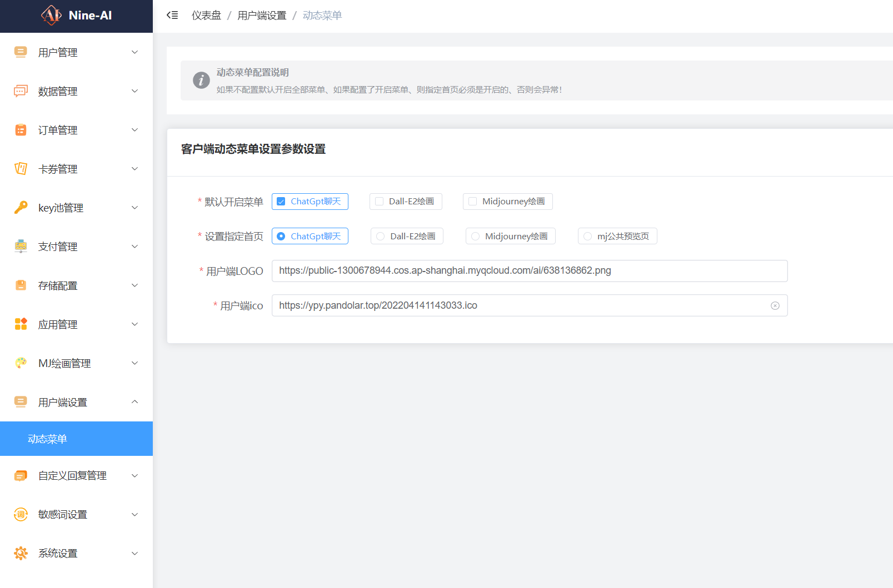Check the Midjourney绘画 menu checkbox
The width and height of the screenshot is (893, 588).
tap(473, 202)
